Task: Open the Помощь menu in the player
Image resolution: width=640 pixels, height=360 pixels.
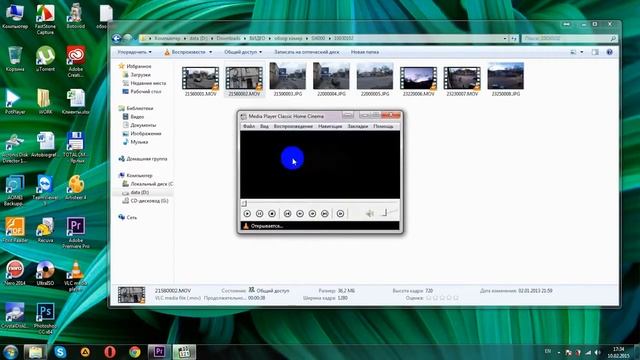Action: [x=383, y=126]
